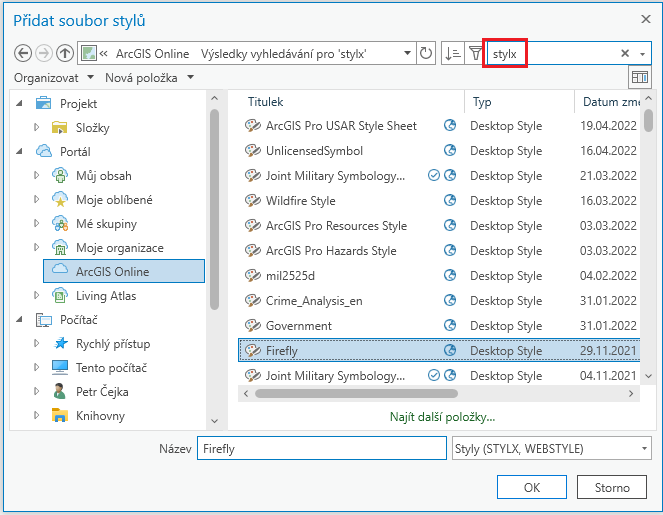This screenshot has width=663, height=515.
Task: Click the Back navigation arrow
Action: coord(24,54)
